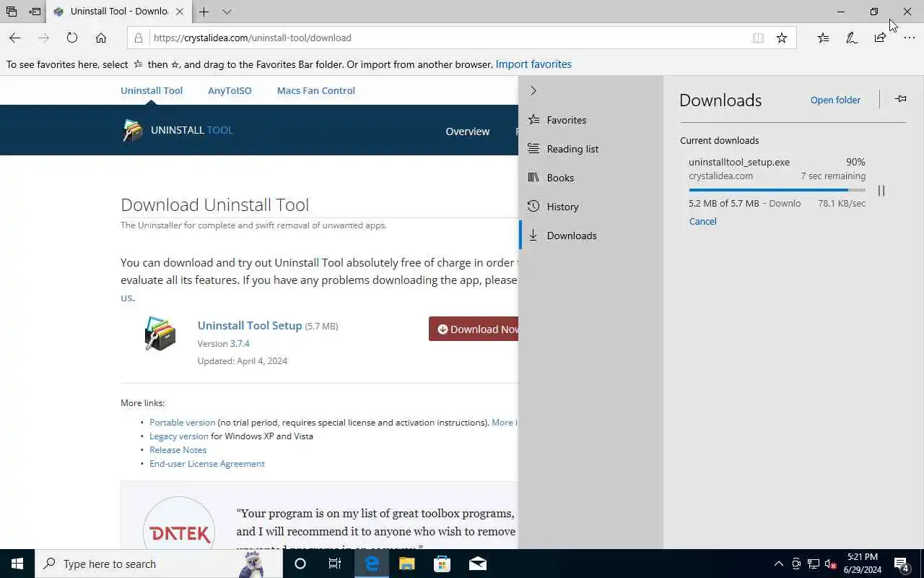The width and height of the screenshot is (924, 578).
Task: Open Books in the hub
Action: pyautogui.click(x=590, y=178)
